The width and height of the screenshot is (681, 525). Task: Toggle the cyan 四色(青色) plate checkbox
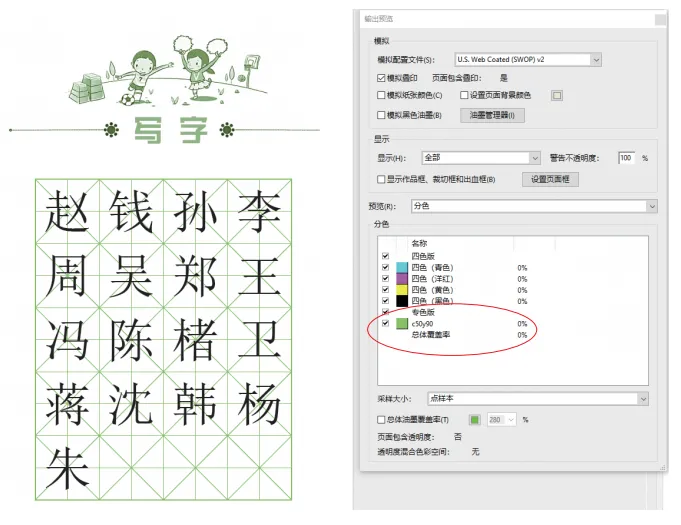(385, 267)
